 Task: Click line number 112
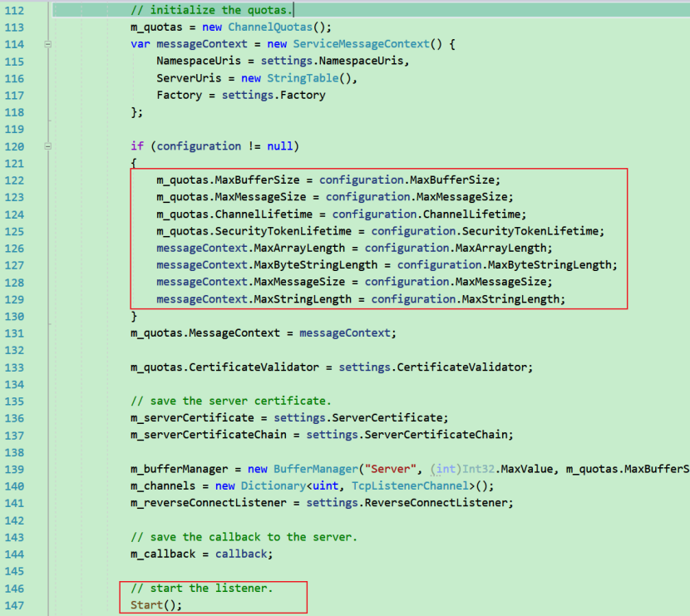click(x=14, y=10)
